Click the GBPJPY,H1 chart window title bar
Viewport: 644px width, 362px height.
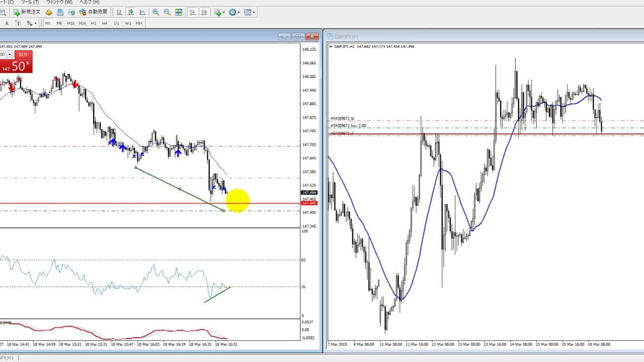tap(453, 36)
